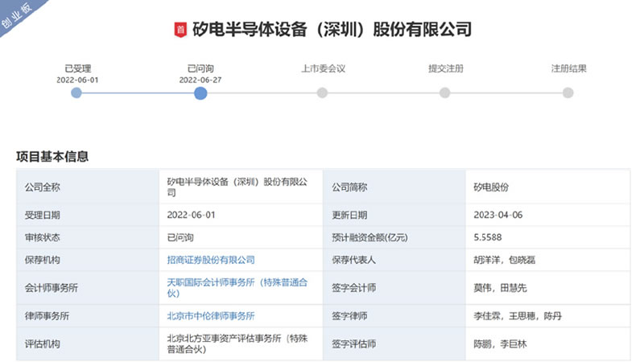Image resolution: width=644 pixels, height=362 pixels.
Task: Open 天职国际会计师事务所 accounting firm link
Action: (237, 288)
